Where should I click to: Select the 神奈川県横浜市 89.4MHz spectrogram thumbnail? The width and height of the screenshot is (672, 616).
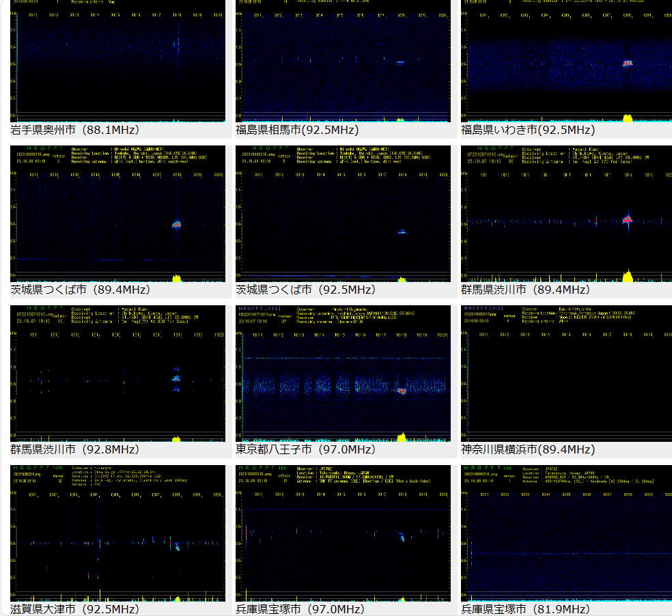tap(567, 374)
